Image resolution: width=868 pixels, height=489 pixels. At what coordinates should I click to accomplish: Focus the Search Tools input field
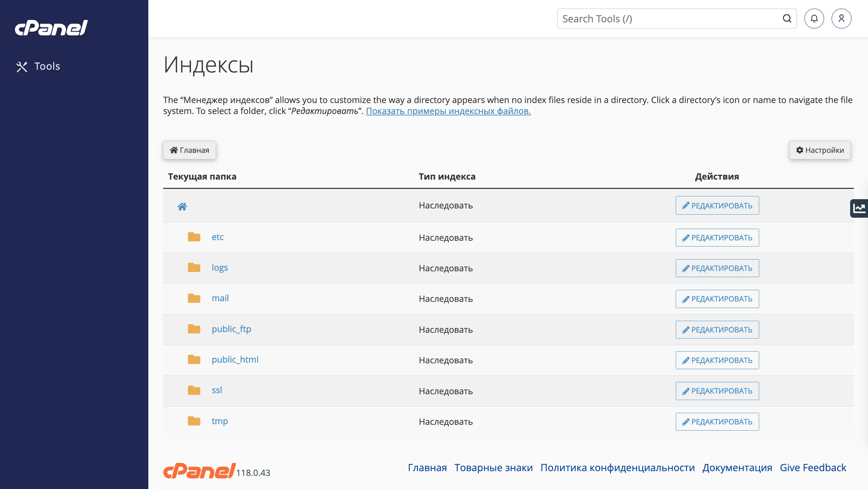click(x=670, y=19)
